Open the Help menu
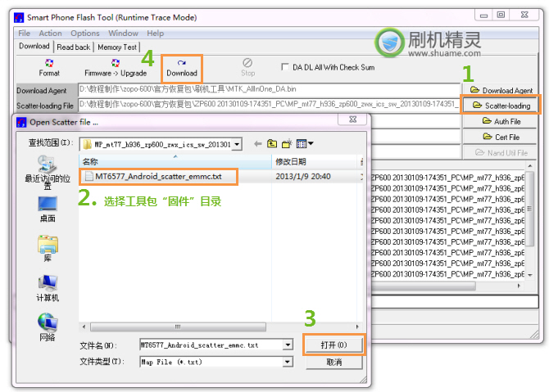The width and height of the screenshot is (549, 392). [x=155, y=34]
